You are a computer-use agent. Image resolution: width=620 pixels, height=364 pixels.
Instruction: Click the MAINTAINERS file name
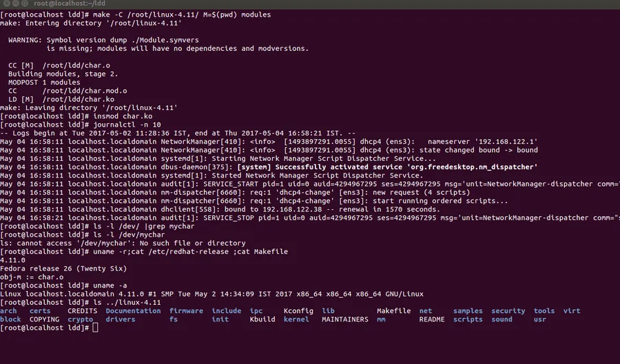click(x=345, y=319)
